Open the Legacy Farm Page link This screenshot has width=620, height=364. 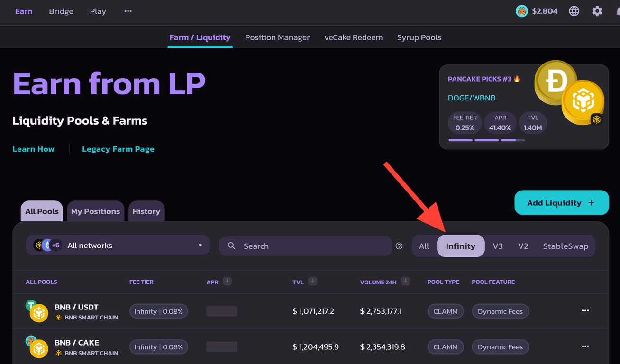[118, 149]
